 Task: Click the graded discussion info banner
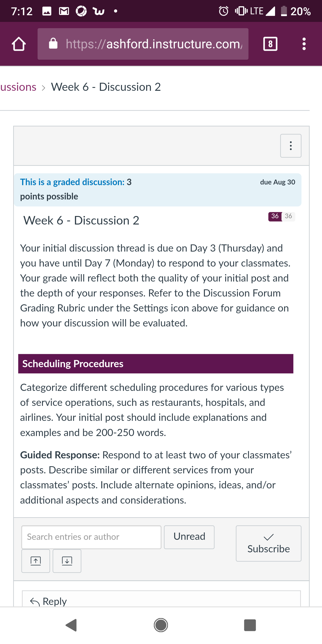pos(158,190)
